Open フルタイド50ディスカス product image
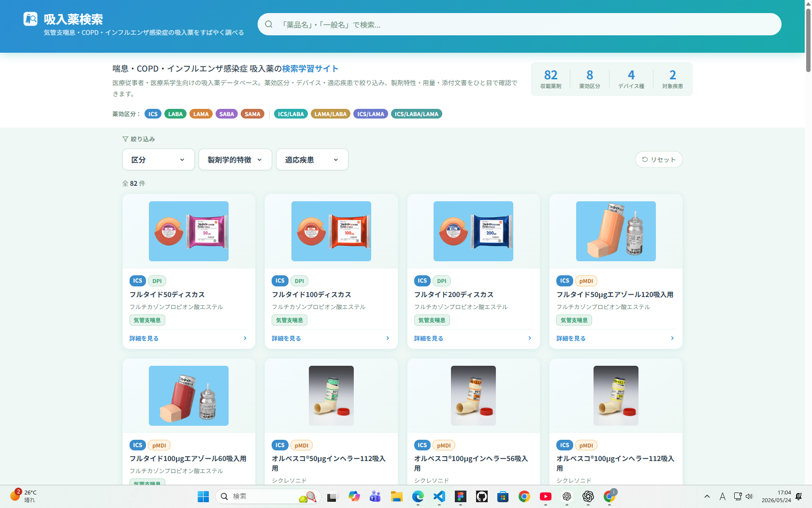This screenshot has height=508, width=812. (x=188, y=231)
